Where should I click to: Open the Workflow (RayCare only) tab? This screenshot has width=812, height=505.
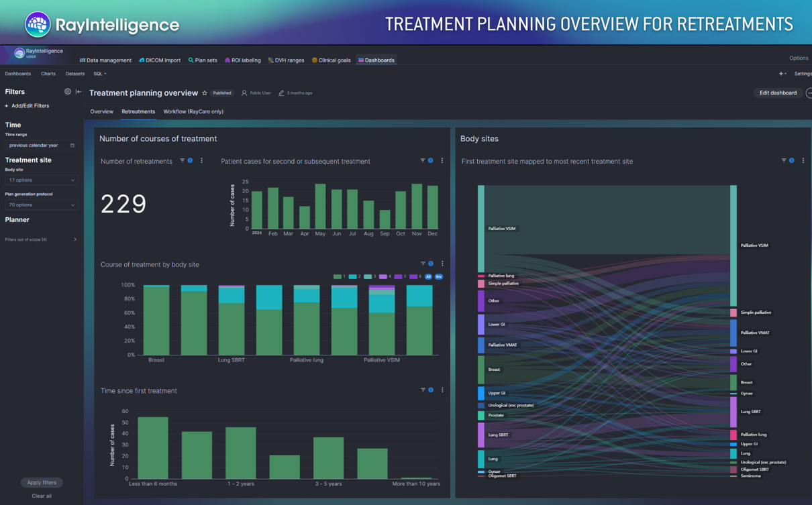pos(193,112)
